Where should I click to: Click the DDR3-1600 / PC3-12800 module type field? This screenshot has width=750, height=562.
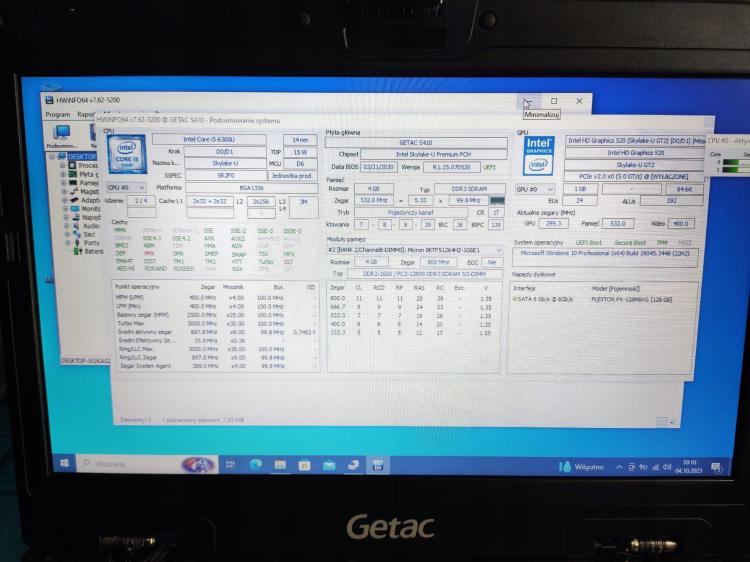tap(425, 274)
